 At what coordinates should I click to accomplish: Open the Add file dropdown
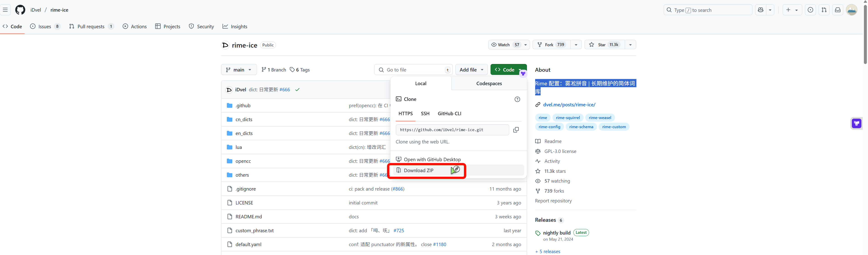471,69
